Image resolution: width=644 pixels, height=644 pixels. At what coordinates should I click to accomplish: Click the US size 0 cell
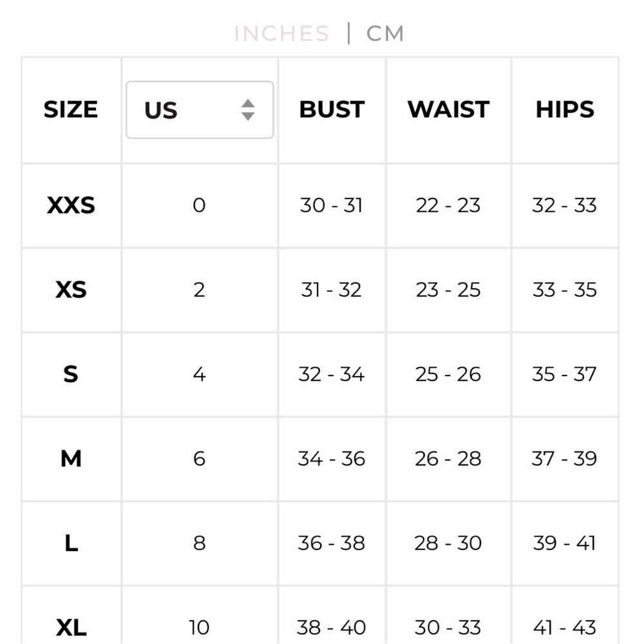pos(200,205)
